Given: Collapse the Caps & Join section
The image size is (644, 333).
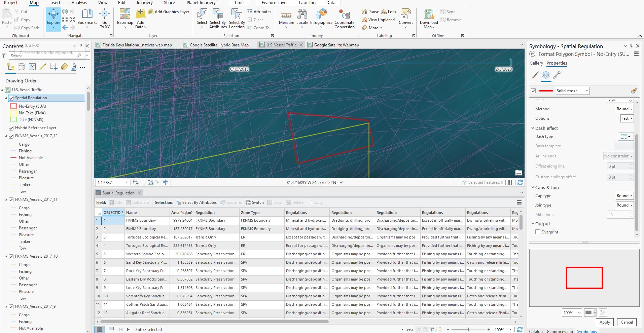Looking at the screenshot, I should tap(532, 187).
